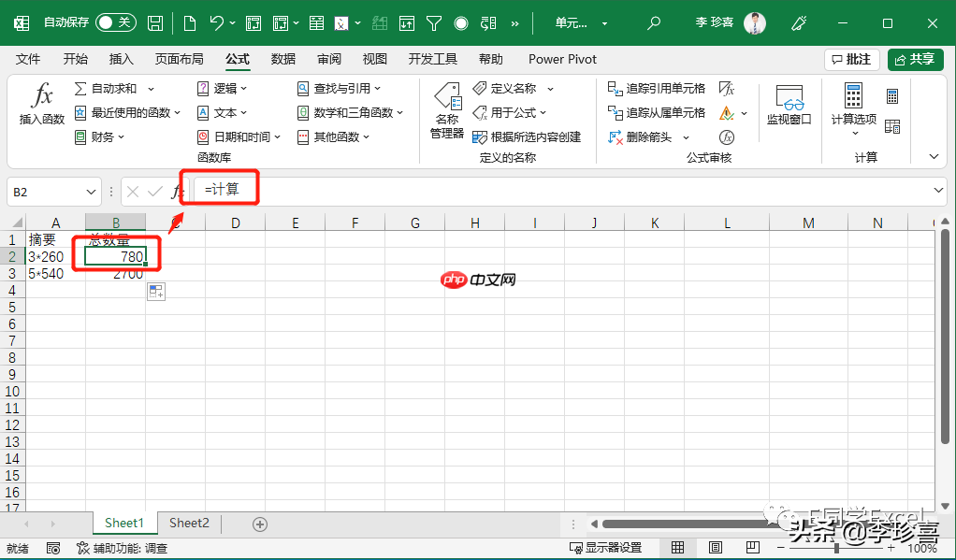Select the Sheet2 worksheet tab
956x560 pixels.
pos(189,524)
